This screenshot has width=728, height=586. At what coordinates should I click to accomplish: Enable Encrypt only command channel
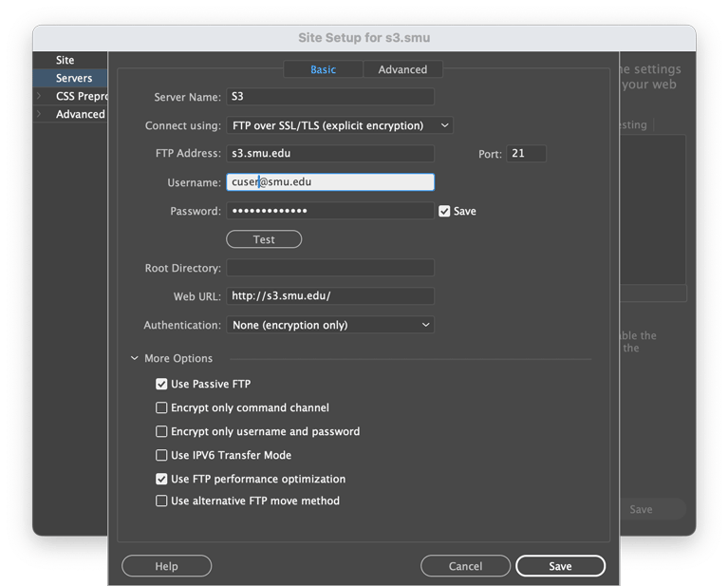[x=161, y=407]
